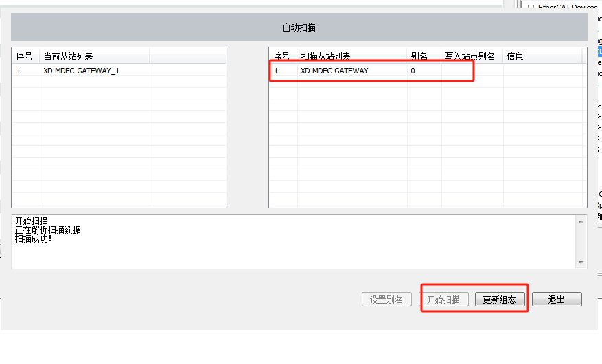Click the 退出 button
Screen dimensions: 602x364
pyautogui.click(x=557, y=300)
